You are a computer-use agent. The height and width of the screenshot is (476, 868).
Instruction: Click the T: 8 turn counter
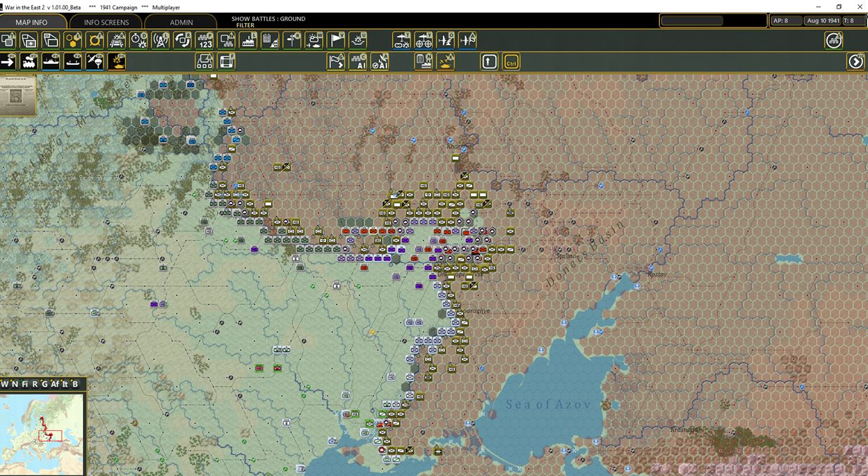tap(853, 20)
